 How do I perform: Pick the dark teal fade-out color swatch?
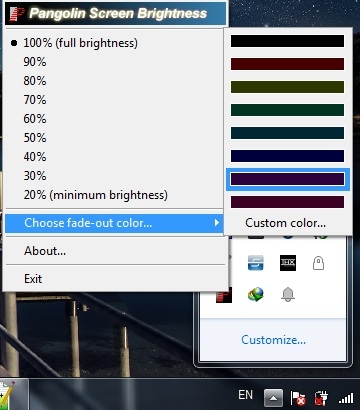coord(287,133)
